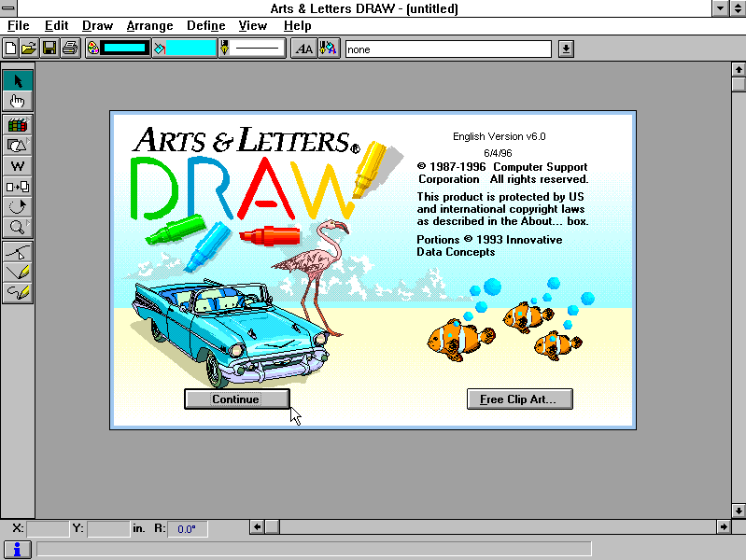This screenshot has height=560, width=746.
Task: Click the line style preview
Action: [x=258, y=49]
